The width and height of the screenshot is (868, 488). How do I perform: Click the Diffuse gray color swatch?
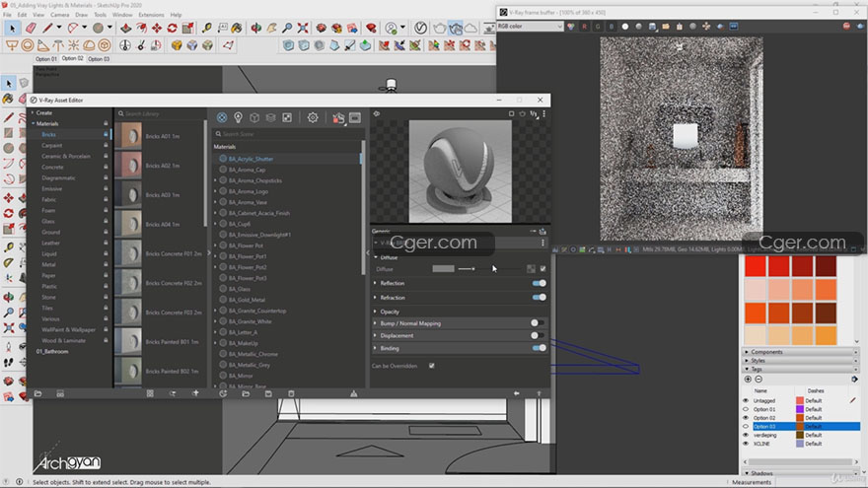[443, 269]
